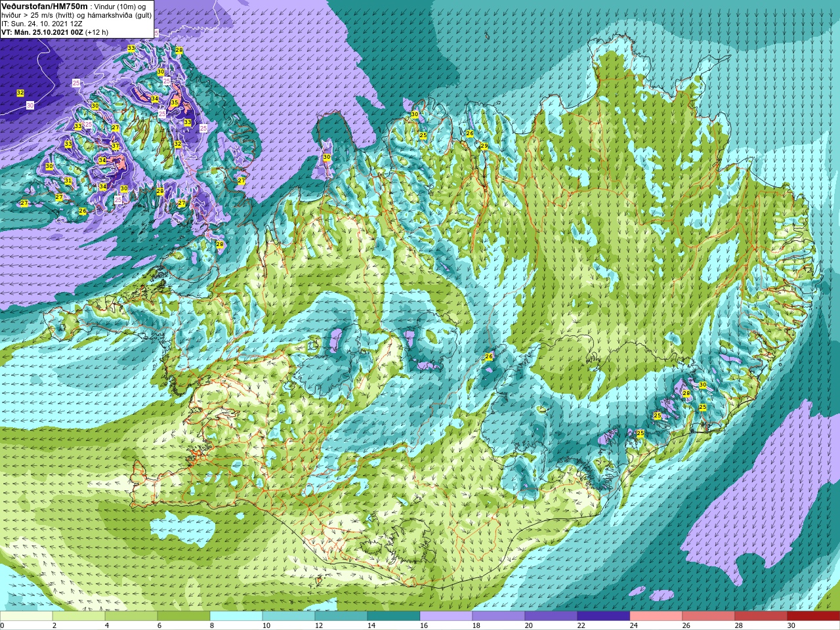The width and height of the screenshot is (840, 630).
Task: Click the number 10 on the colour scale
Action: tap(266, 625)
